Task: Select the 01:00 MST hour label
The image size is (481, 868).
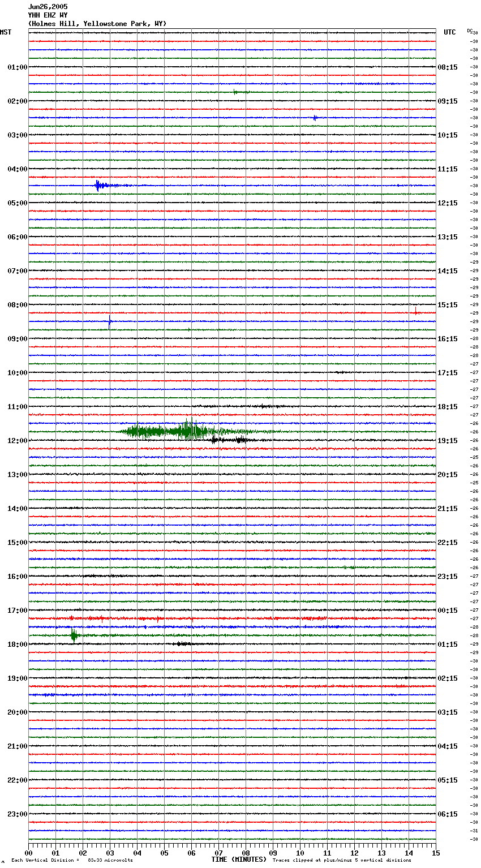Action: point(17,67)
